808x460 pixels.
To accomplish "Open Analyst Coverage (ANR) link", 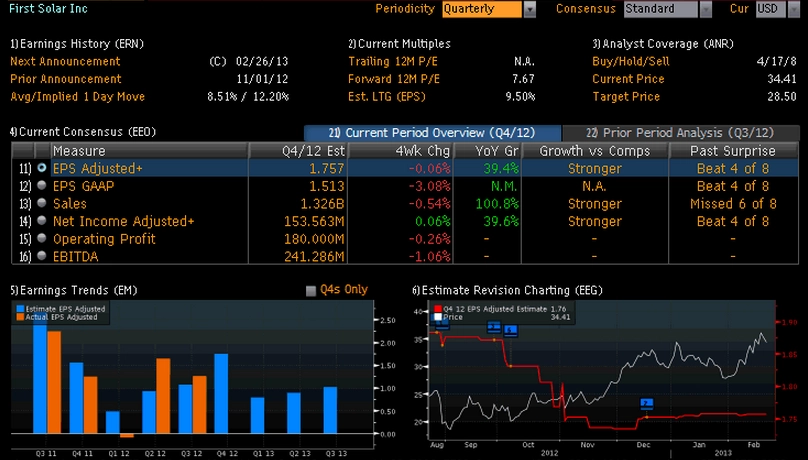I will (x=663, y=44).
